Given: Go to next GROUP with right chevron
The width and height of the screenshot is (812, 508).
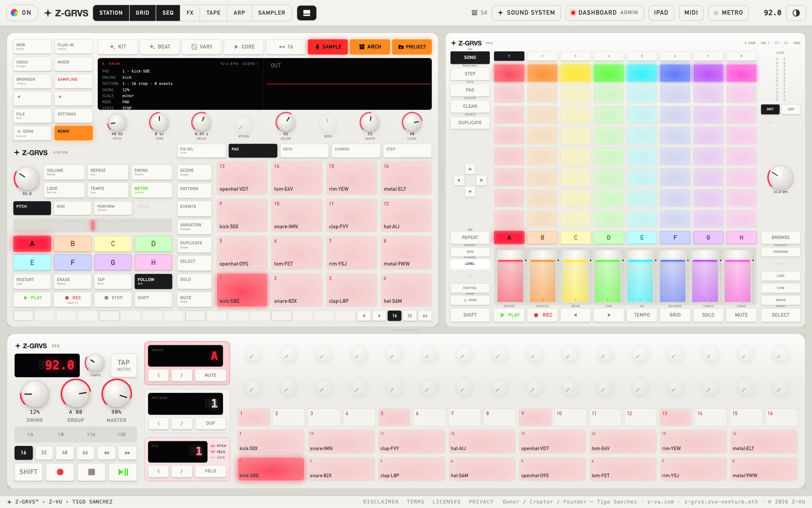Looking at the screenshot, I should pos(182,375).
